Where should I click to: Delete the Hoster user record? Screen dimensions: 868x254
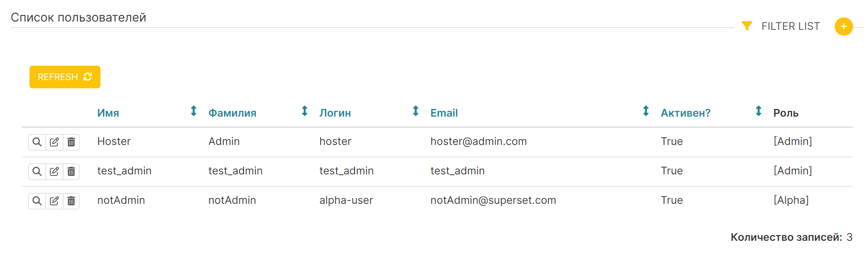click(x=71, y=142)
